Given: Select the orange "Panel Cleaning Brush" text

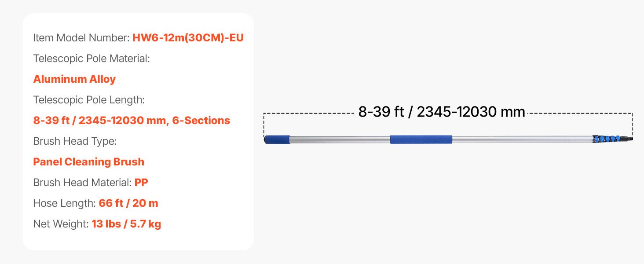Looking at the screenshot, I should coord(89,162).
